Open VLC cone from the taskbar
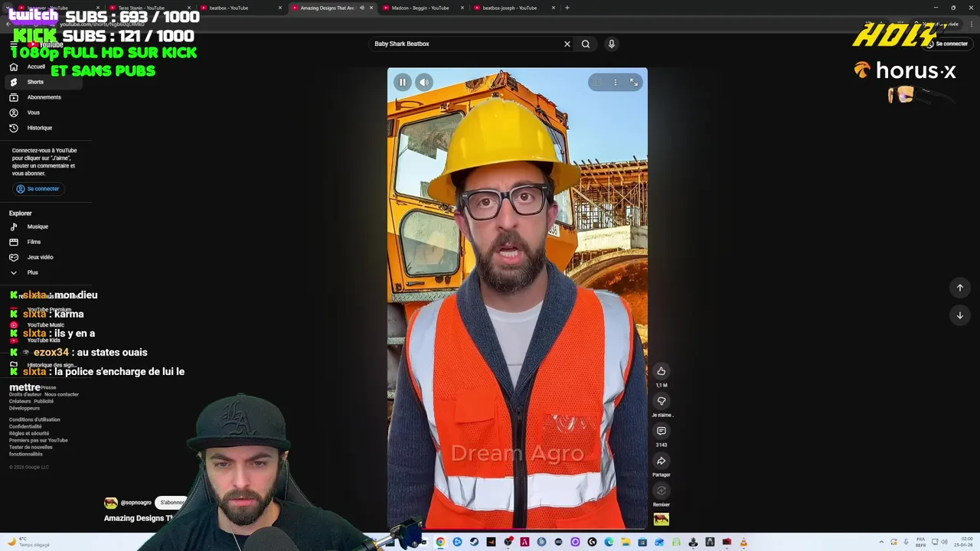 743,542
